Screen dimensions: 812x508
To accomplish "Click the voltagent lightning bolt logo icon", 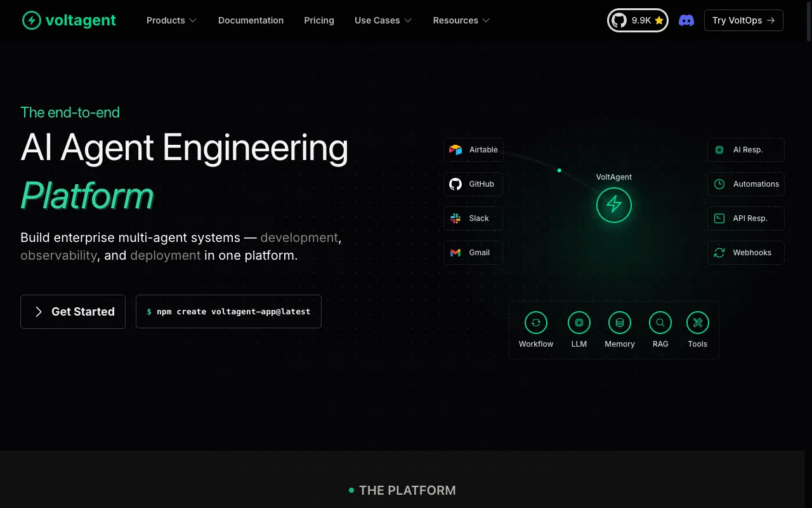I will (x=32, y=20).
